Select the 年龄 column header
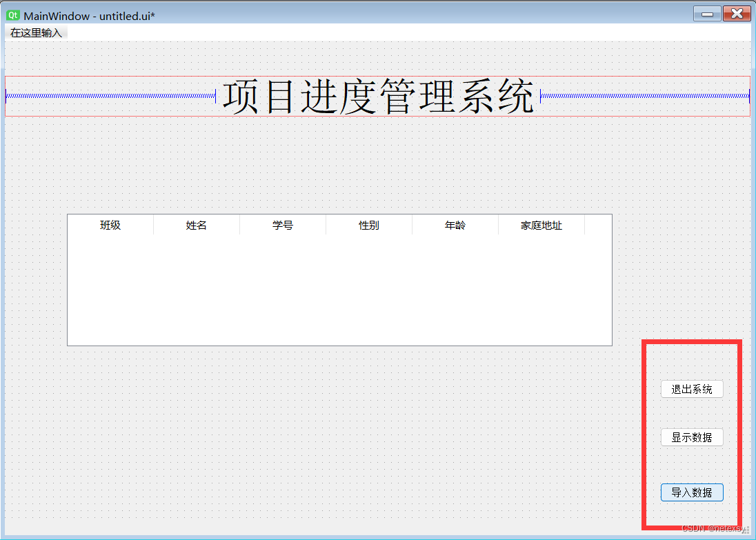Image resolution: width=756 pixels, height=540 pixels. tap(455, 224)
